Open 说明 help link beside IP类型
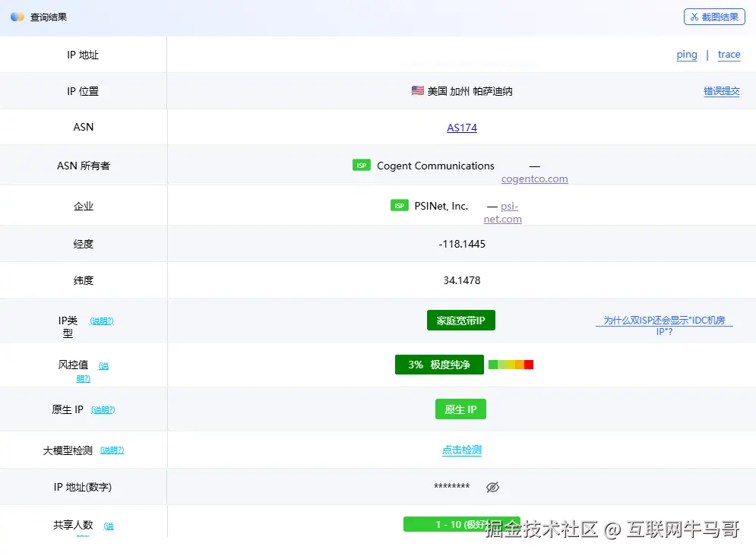Image resolution: width=756 pixels, height=556 pixels. [x=102, y=321]
